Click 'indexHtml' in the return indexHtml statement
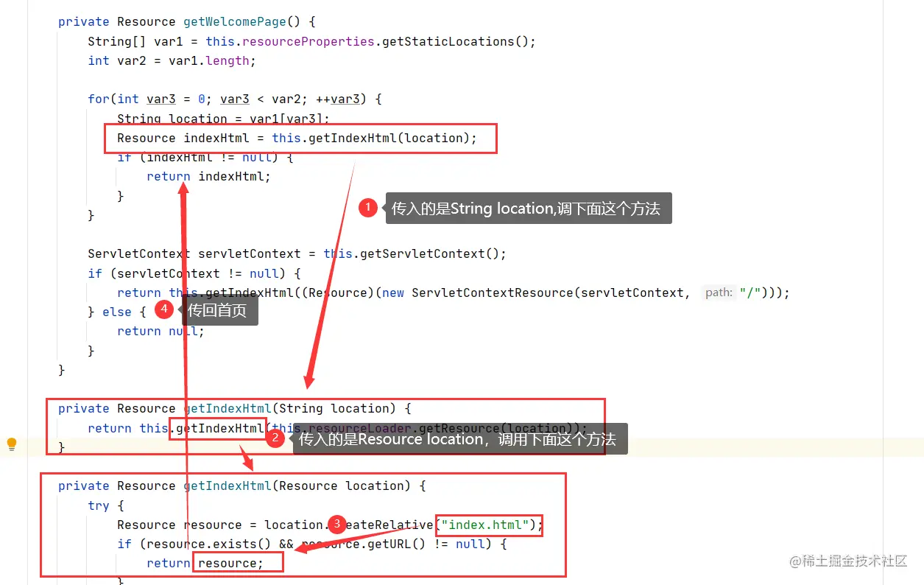This screenshot has width=924, height=585. pyautogui.click(x=231, y=176)
